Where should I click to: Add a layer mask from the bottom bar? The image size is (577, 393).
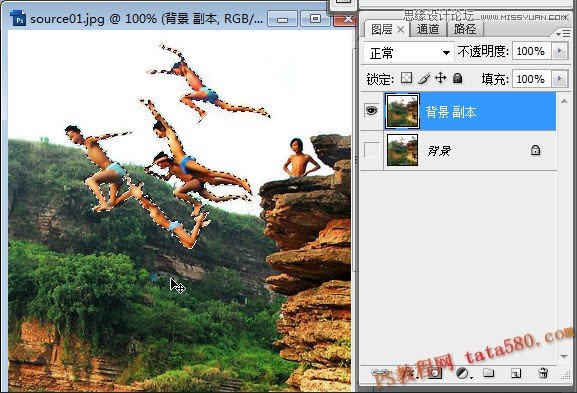point(435,373)
